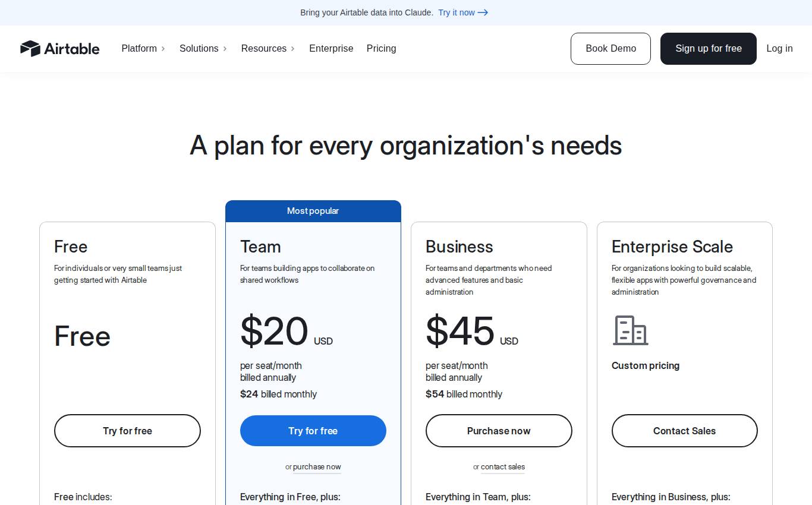Click 'Everything in Team, plus:' text
The image size is (812, 505).
point(478,497)
